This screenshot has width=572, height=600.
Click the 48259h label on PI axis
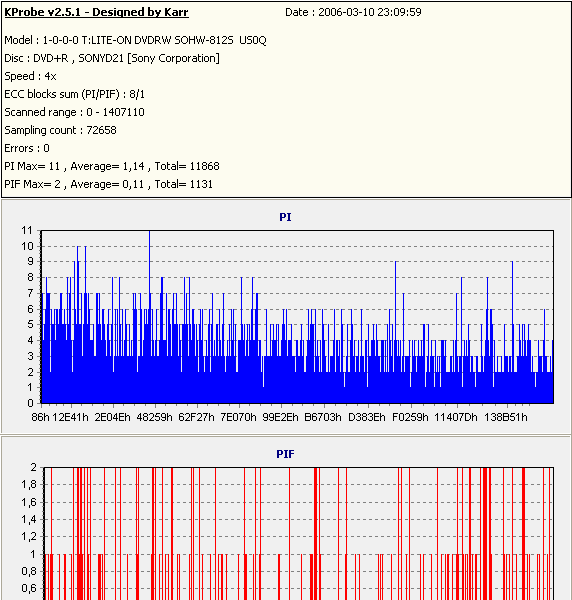(x=155, y=417)
